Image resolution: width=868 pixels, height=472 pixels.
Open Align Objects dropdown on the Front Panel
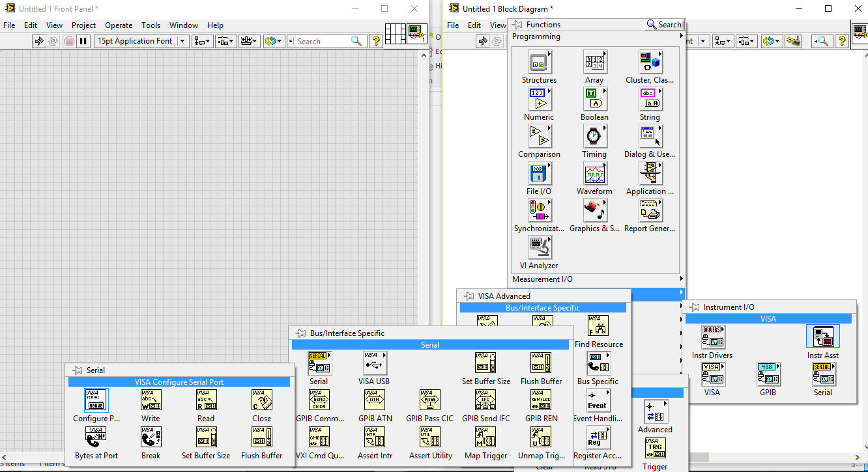point(202,41)
